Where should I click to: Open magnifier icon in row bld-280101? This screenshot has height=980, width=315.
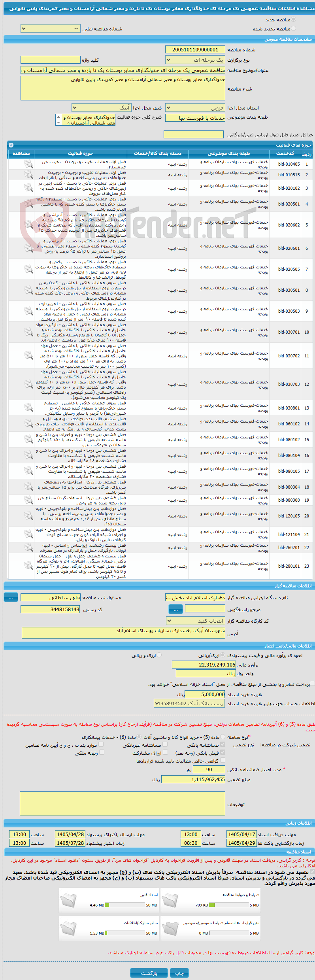(x=28, y=566)
